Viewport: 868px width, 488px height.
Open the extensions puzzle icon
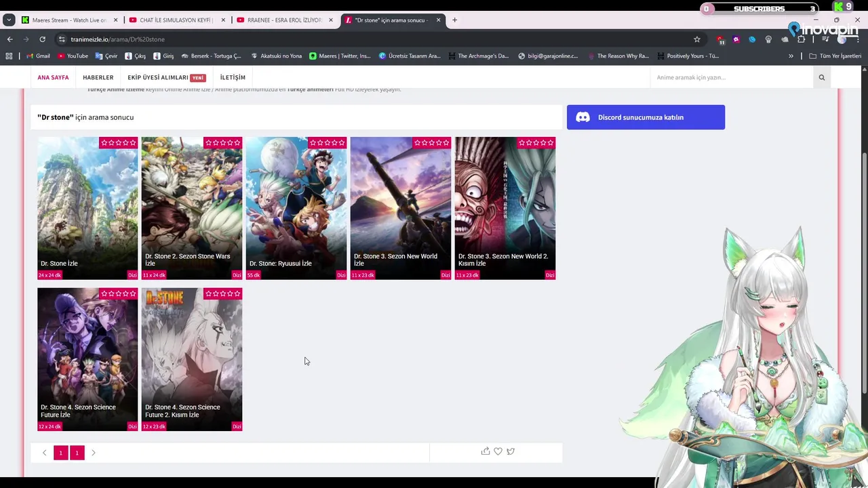(x=801, y=39)
